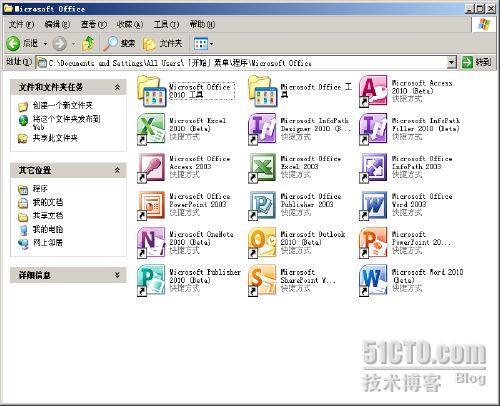Viewport: 500px width, 406px height.
Task: Select Microsoft OneNote 2010 (Beta) icon
Action: [151, 243]
